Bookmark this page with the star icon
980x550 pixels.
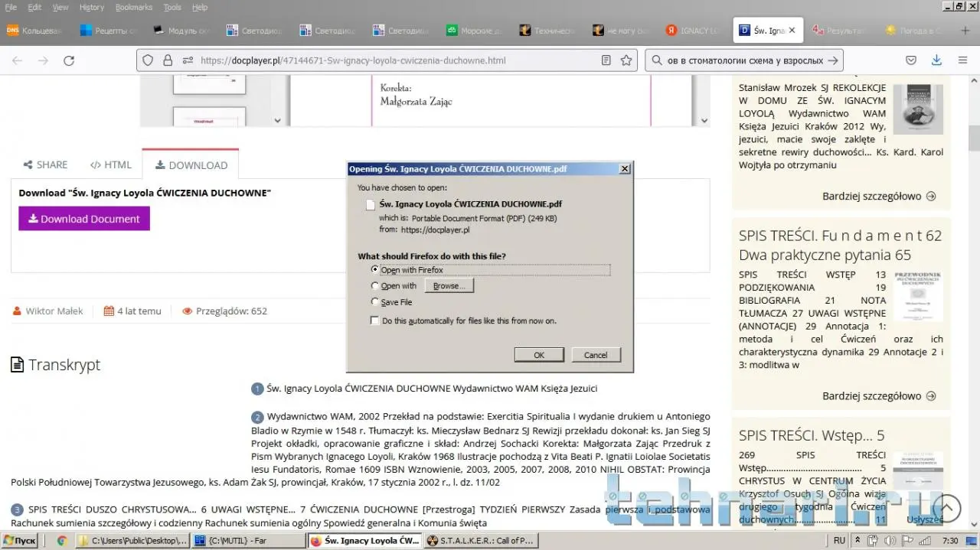click(626, 60)
